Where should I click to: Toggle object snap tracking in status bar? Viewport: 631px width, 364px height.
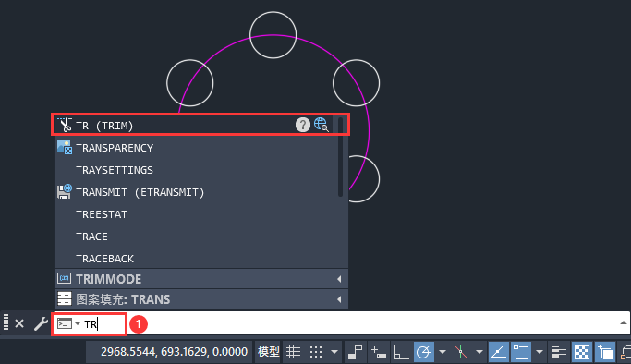pyautogui.click(x=498, y=352)
